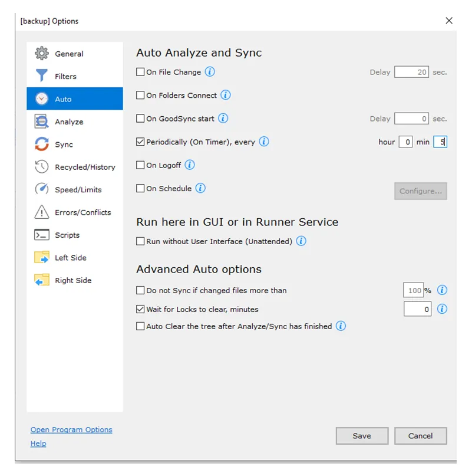Click the Errors/Conflicts warning triangle icon
Viewport: 472px width, 476px height.
(42, 212)
